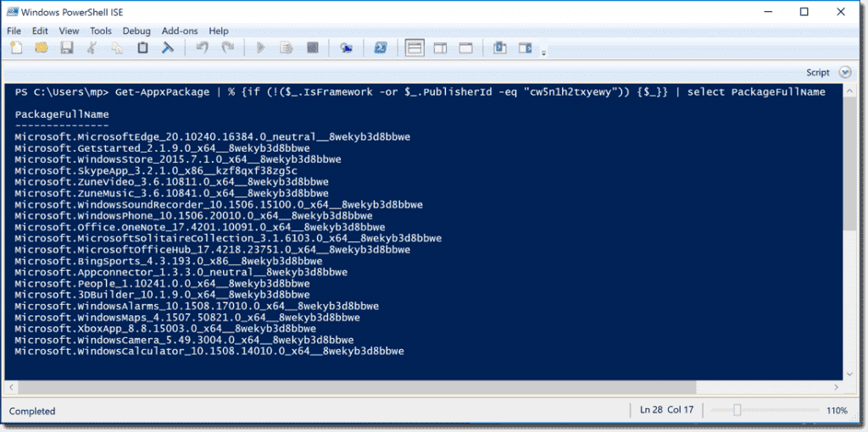Click the Microsoft.WindowsAlarms output line

197,307
